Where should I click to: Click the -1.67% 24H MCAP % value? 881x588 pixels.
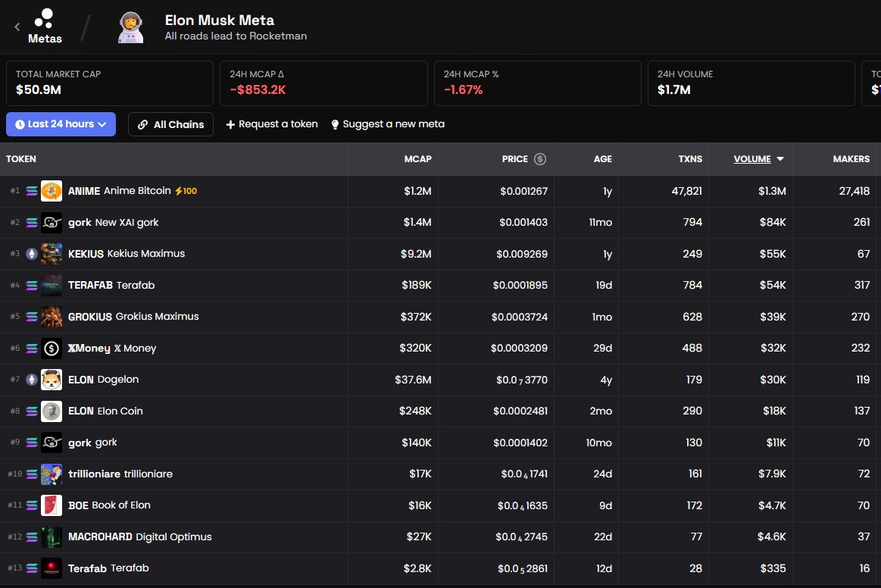point(463,90)
